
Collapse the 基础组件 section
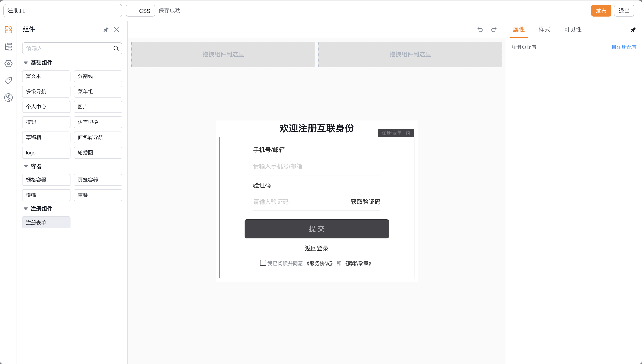coord(26,63)
